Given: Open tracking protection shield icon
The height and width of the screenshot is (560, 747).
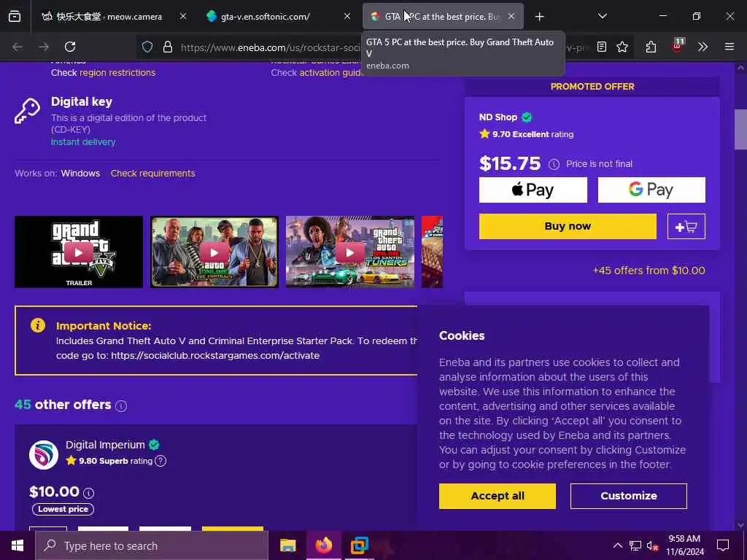Looking at the screenshot, I should 147,47.
